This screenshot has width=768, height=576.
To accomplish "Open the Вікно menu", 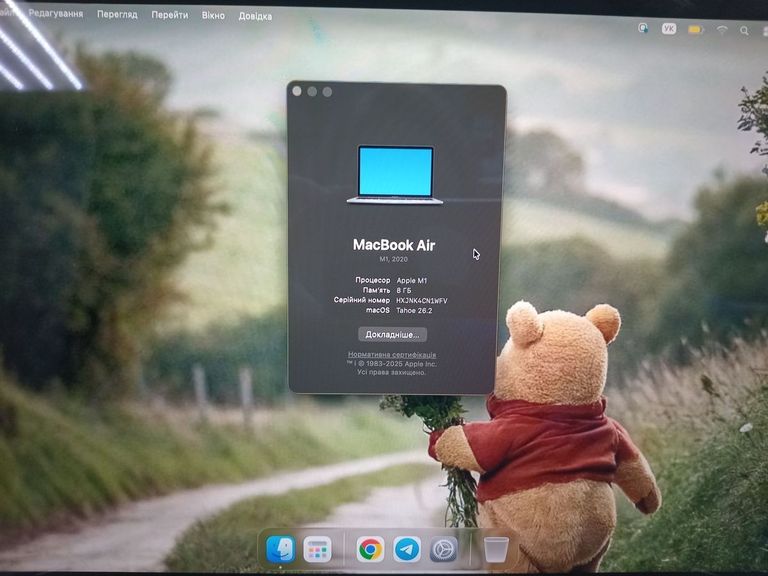I will click(x=213, y=16).
